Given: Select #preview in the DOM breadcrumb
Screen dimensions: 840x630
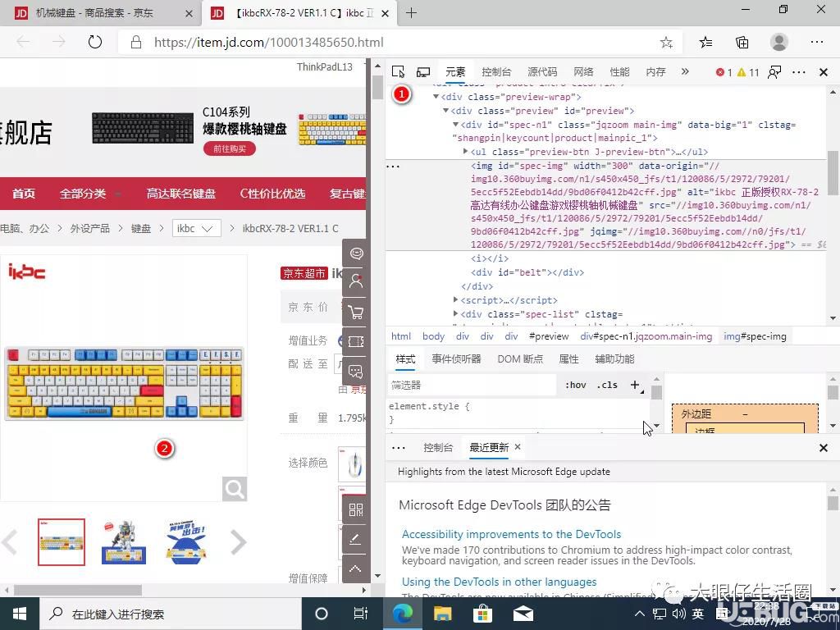Looking at the screenshot, I should [x=549, y=336].
